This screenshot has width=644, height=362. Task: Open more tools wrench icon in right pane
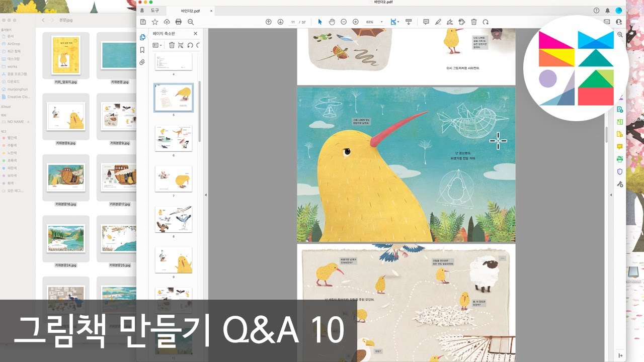point(620,184)
